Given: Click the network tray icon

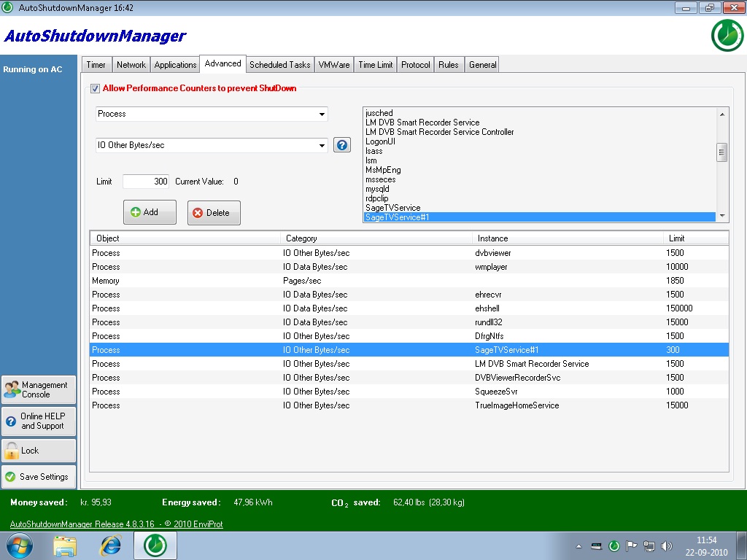Looking at the screenshot, I should click(x=649, y=545).
